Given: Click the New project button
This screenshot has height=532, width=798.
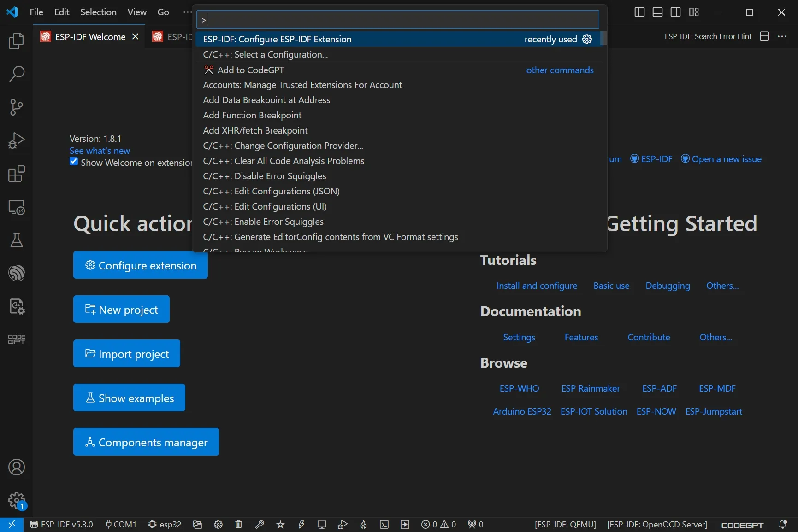Looking at the screenshot, I should tap(121, 310).
